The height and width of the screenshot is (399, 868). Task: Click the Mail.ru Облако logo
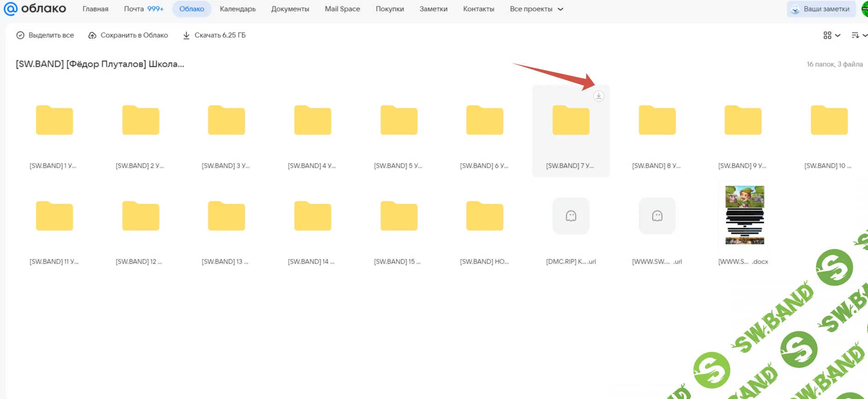(x=35, y=9)
